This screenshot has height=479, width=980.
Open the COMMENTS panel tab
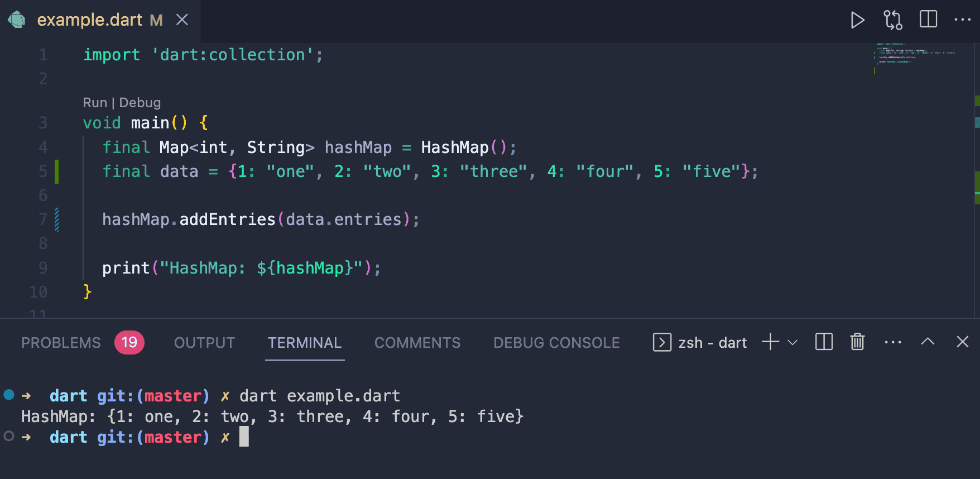tap(417, 343)
